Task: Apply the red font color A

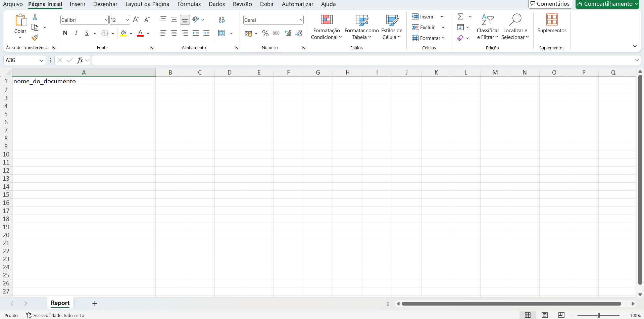Action: (x=140, y=33)
